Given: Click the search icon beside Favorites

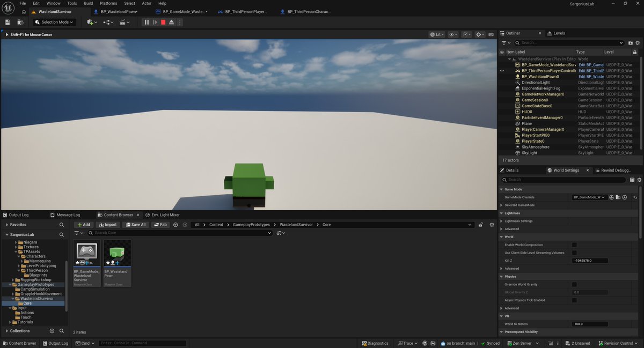Looking at the screenshot, I should [62, 225].
